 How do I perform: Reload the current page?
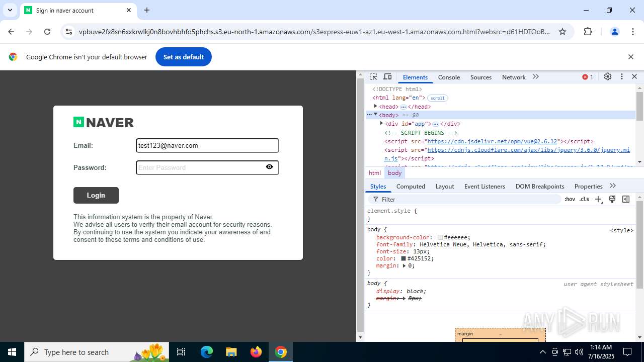pos(47,32)
